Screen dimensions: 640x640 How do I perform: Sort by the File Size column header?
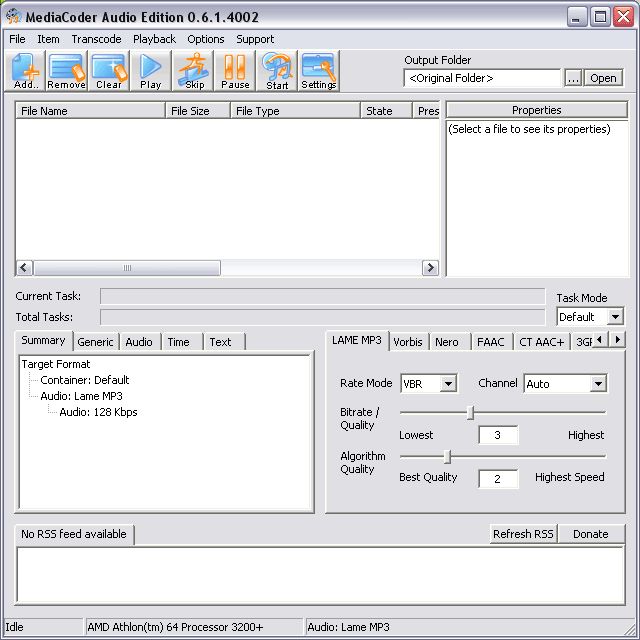click(198, 111)
